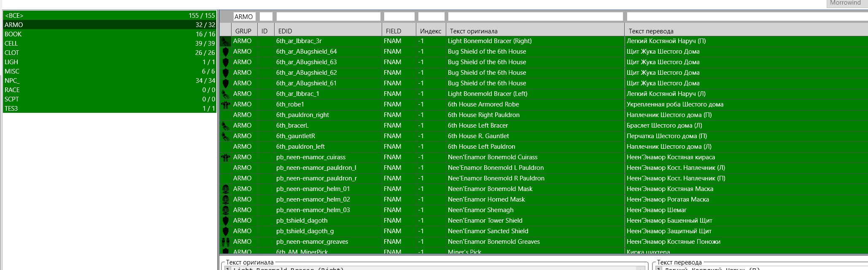Click the robe icon for 6th_robe1 row
The height and width of the screenshot is (270, 868).
tap(226, 105)
